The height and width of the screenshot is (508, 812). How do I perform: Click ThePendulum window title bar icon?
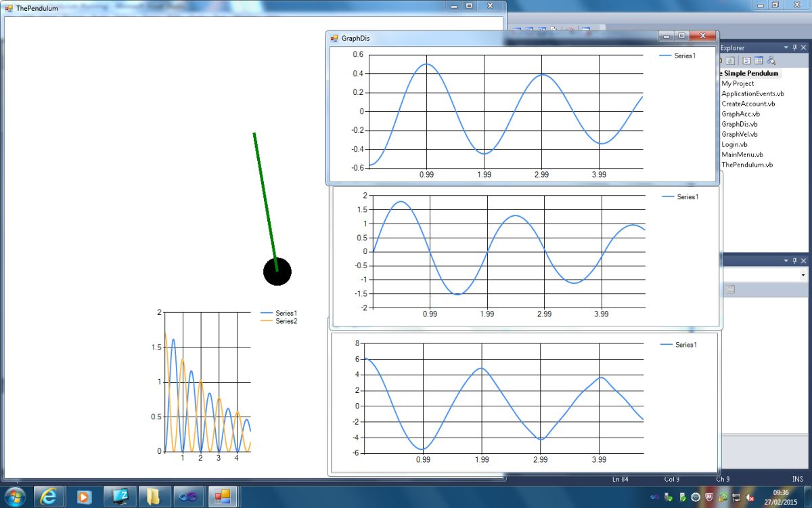[x=9, y=8]
